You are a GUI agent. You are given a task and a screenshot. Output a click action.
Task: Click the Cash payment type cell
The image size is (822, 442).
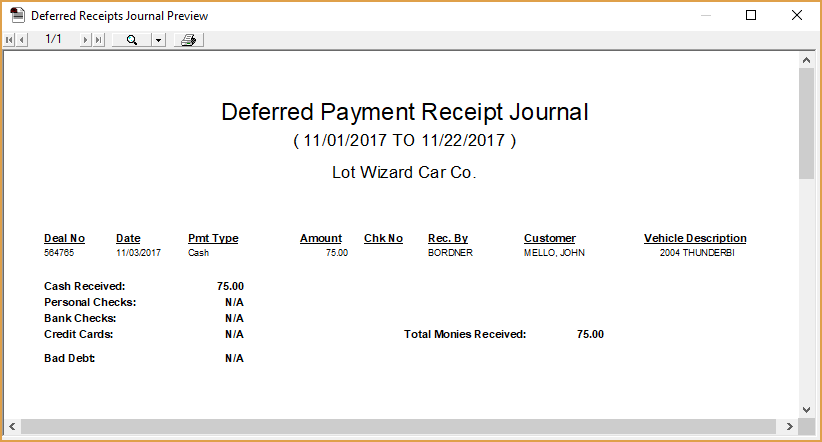coord(199,253)
